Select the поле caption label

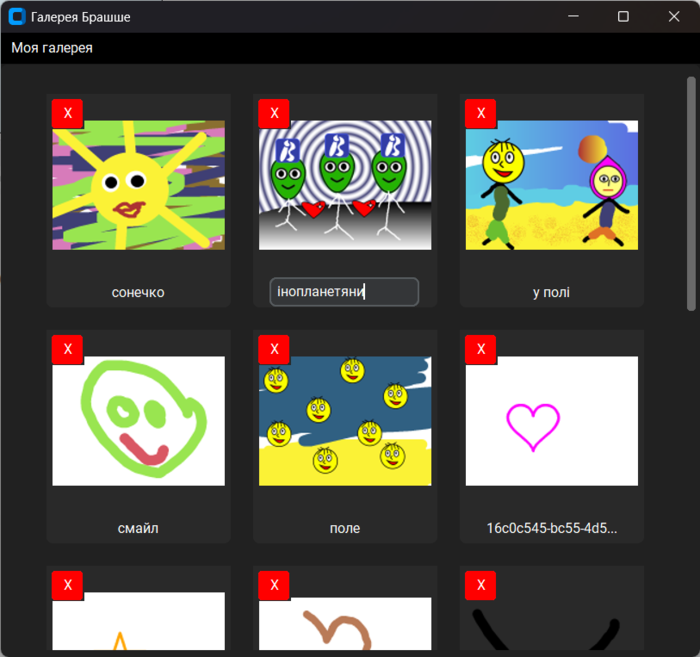[345, 528]
